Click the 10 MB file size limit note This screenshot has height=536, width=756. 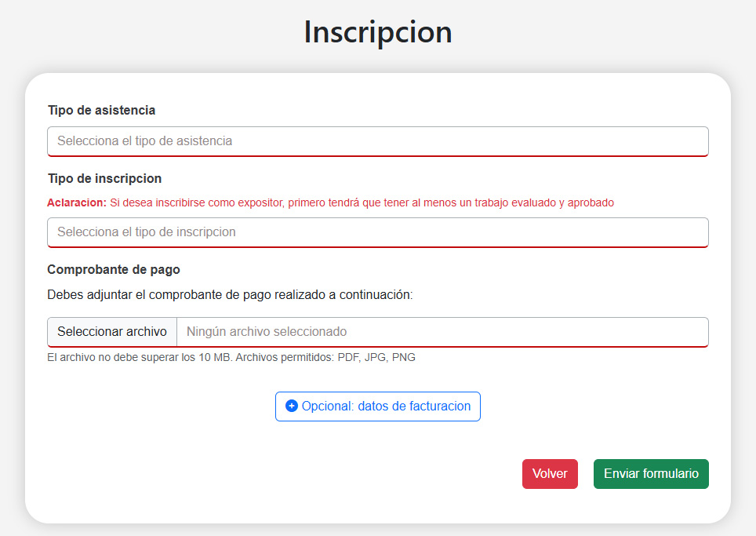click(139, 358)
